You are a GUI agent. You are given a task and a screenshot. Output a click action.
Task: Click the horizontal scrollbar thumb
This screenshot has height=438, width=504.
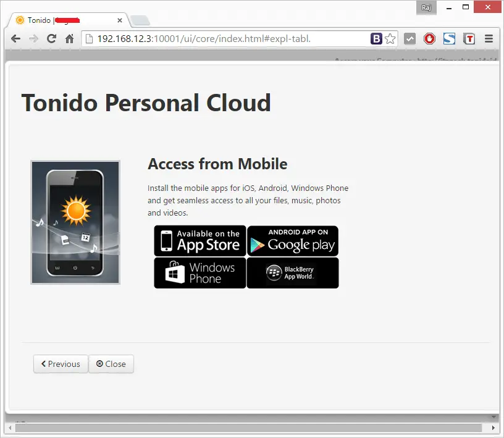[248, 427]
